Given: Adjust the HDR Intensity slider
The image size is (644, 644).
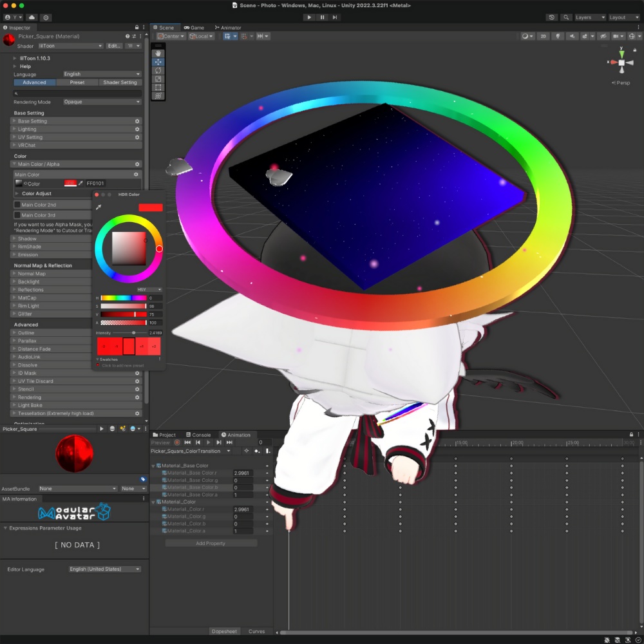Looking at the screenshot, I should (x=130, y=333).
